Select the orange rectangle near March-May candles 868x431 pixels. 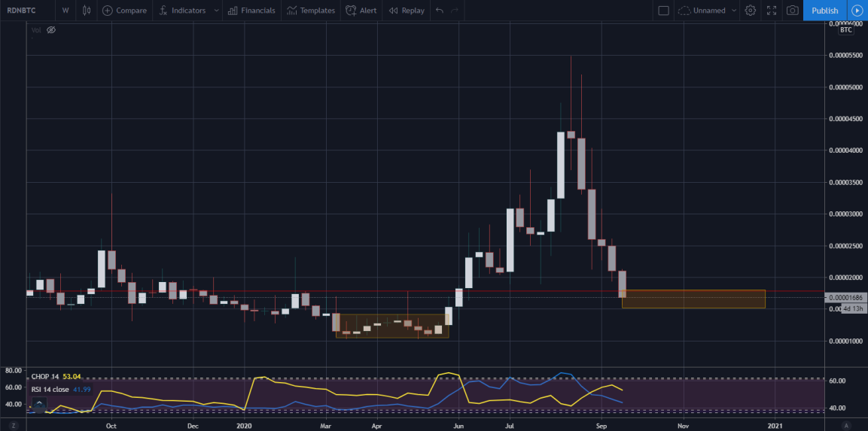[392, 326]
